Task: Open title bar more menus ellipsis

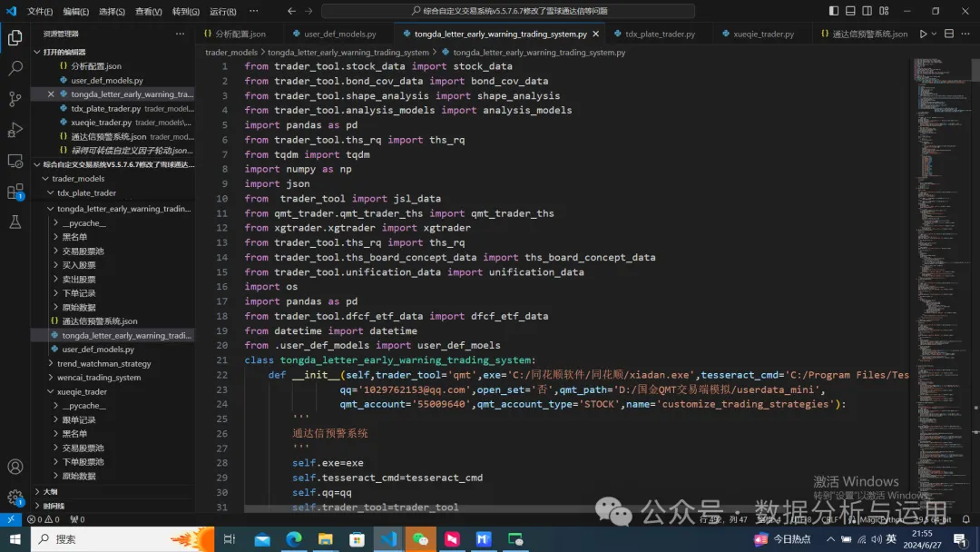Action: 253,11
